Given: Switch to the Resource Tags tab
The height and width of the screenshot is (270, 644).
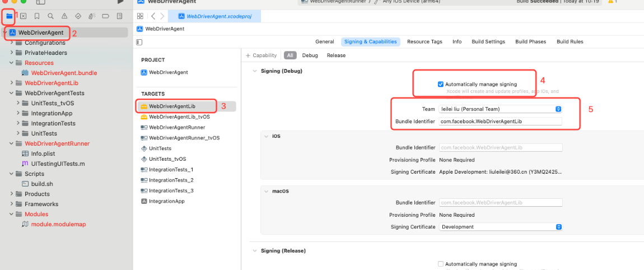Looking at the screenshot, I should point(424,42).
